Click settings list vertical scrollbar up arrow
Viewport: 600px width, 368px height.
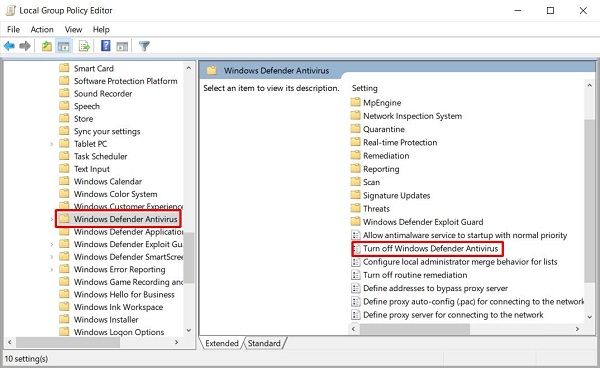[x=589, y=86]
